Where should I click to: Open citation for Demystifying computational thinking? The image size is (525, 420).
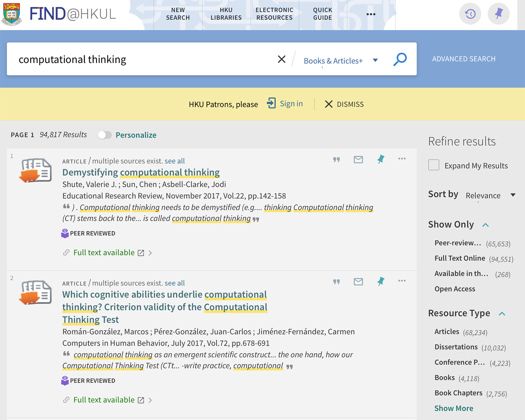pyautogui.click(x=336, y=159)
